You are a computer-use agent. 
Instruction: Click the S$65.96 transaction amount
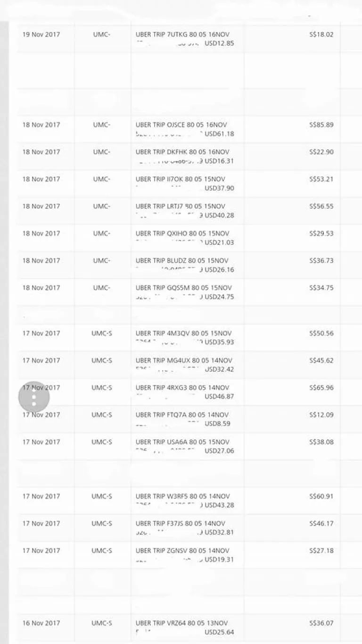pyautogui.click(x=321, y=388)
